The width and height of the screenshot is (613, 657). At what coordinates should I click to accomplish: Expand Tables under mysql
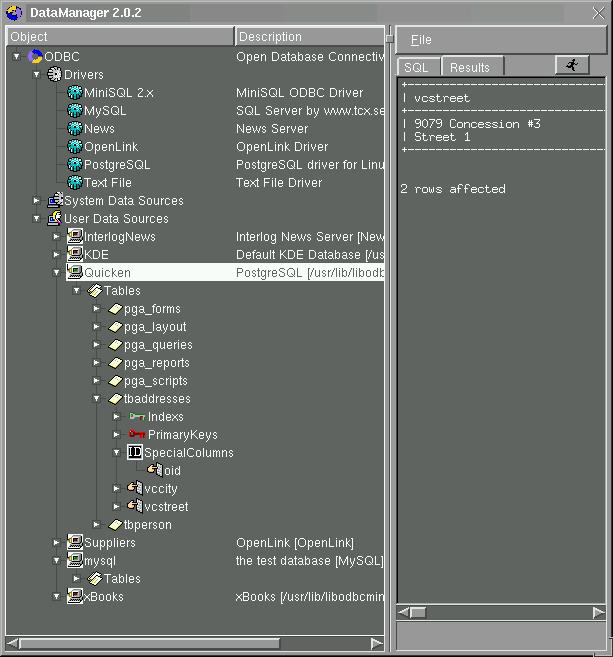[x=76, y=578]
